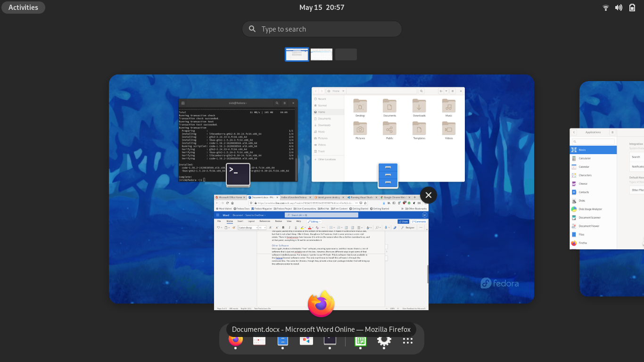
Task: Open the Layout ribbon tab in Word
Action: pyautogui.click(x=251, y=221)
